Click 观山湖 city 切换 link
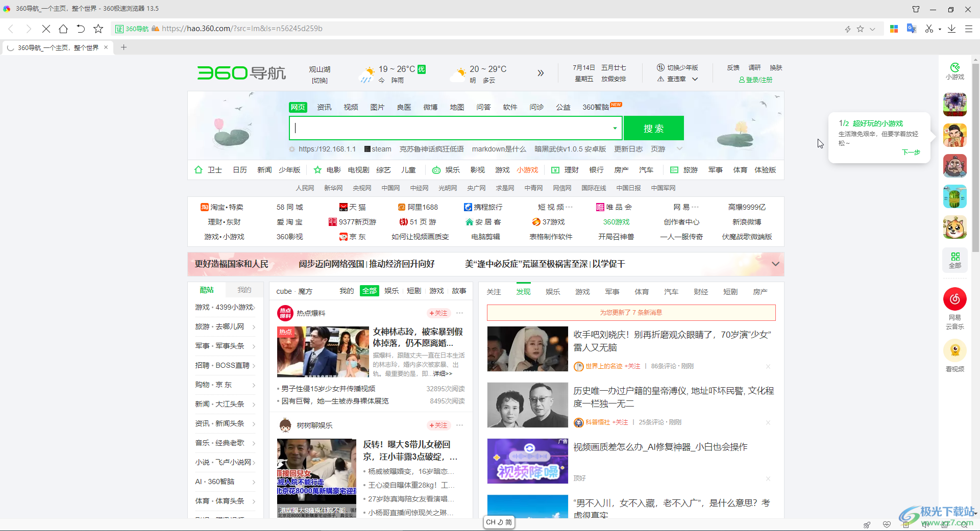Viewport: 980px width, 531px height. point(320,81)
